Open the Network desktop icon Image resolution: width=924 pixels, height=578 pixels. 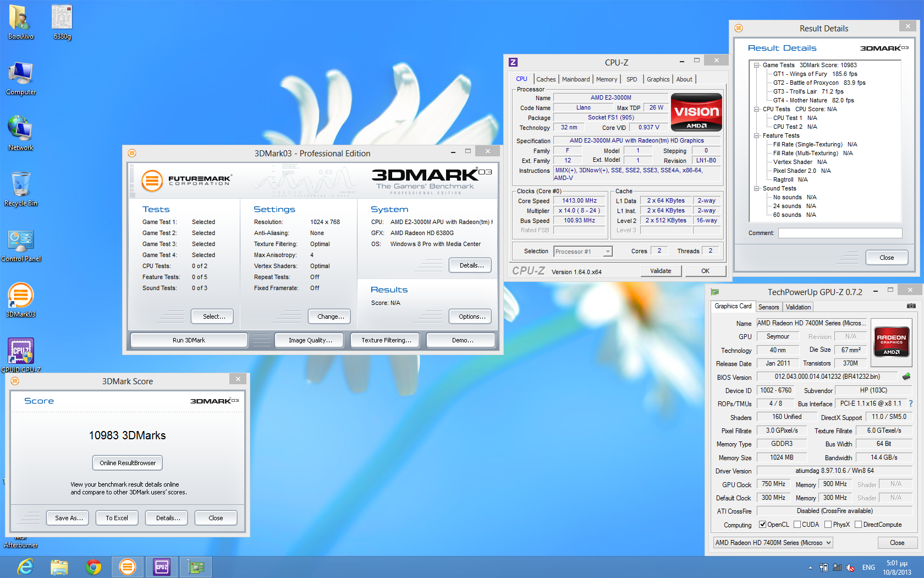point(21,133)
